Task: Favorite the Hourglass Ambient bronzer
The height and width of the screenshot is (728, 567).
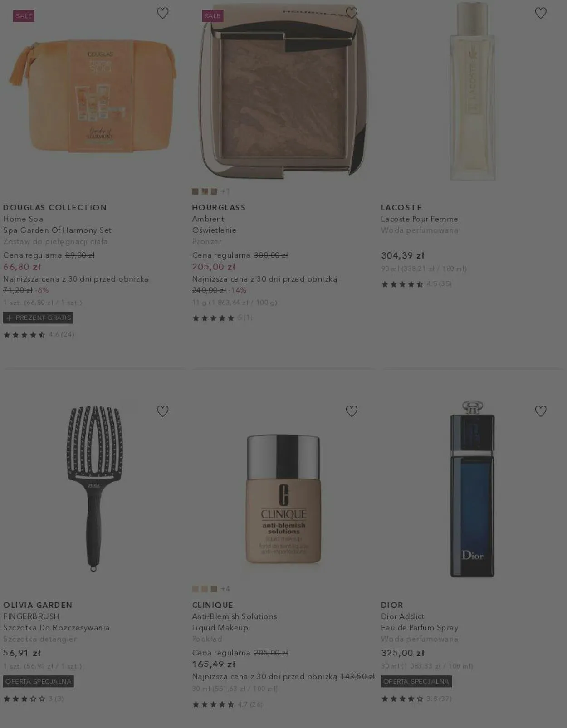Action: [x=352, y=13]
